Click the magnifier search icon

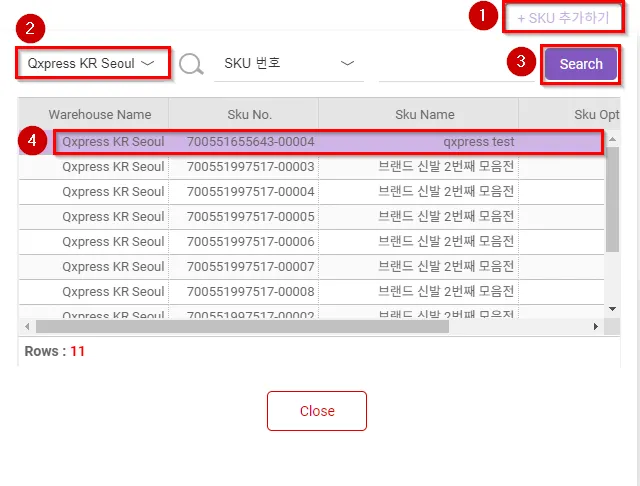pyautogui.click(x=191, y=64)
